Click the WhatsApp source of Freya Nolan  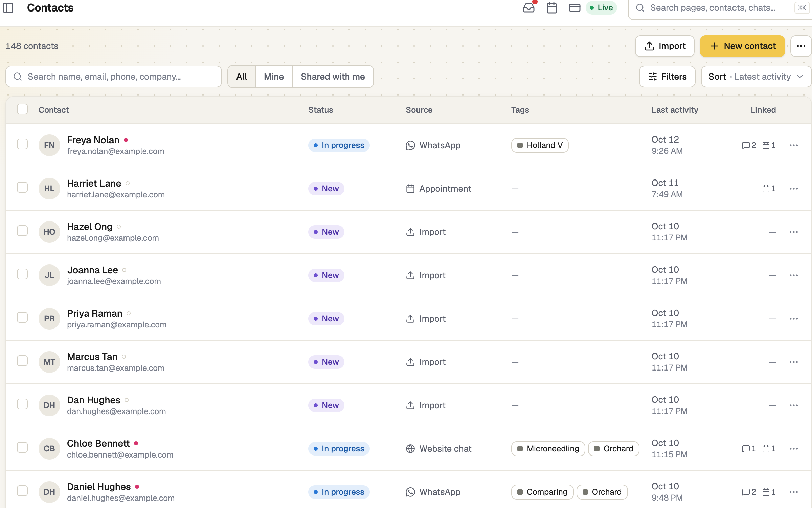click(433, 145)
